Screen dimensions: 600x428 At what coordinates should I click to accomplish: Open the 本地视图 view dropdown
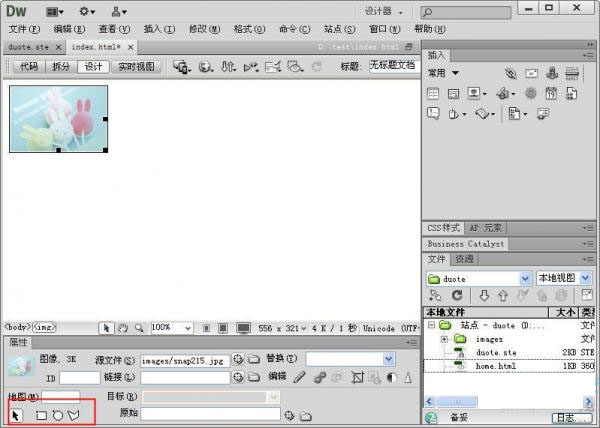pyautogui.click(x=565, y=279)
